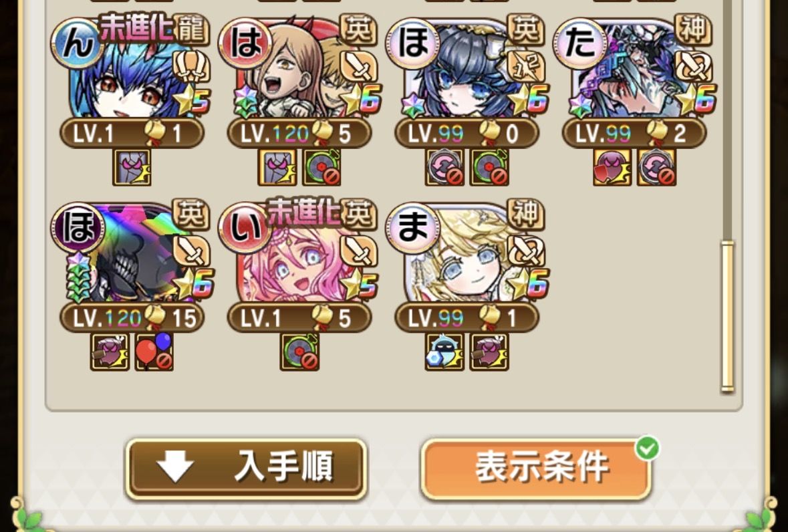788x532 pixels.
Task: Click the blue hooded ghost skill icon
Action: [x=444, y=352]
